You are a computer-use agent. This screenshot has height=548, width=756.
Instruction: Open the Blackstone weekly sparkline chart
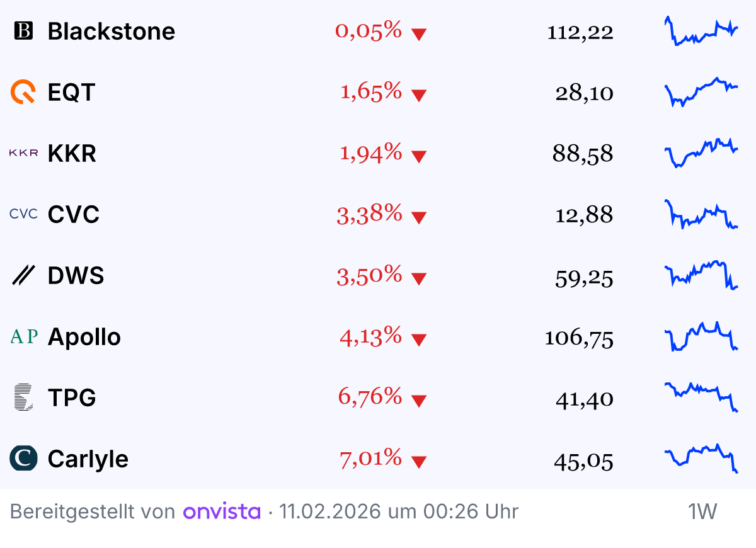pyautogui.click(x=701, y=31)
